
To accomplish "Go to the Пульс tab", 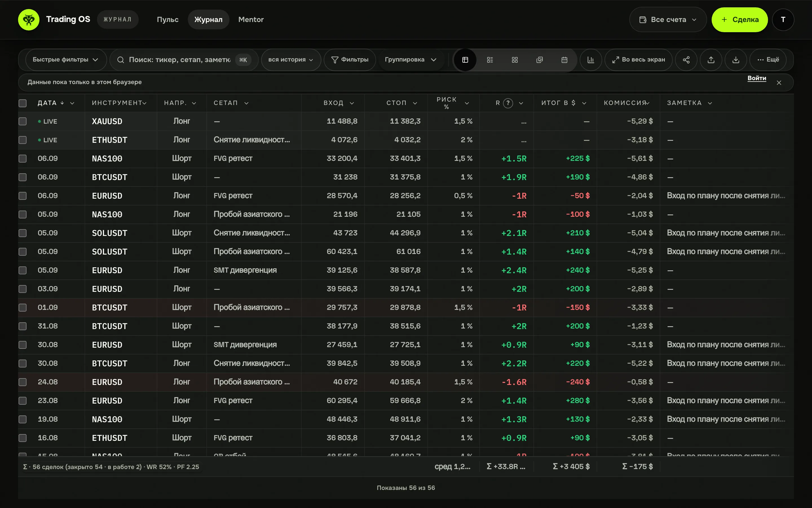I will [x=168, y=19].
